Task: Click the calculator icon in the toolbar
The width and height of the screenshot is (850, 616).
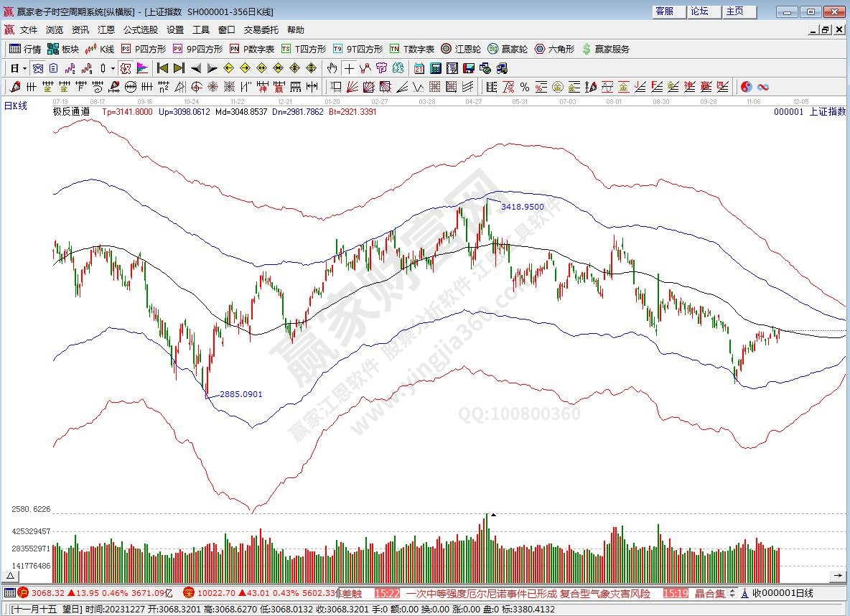Action: coord(436,68)
